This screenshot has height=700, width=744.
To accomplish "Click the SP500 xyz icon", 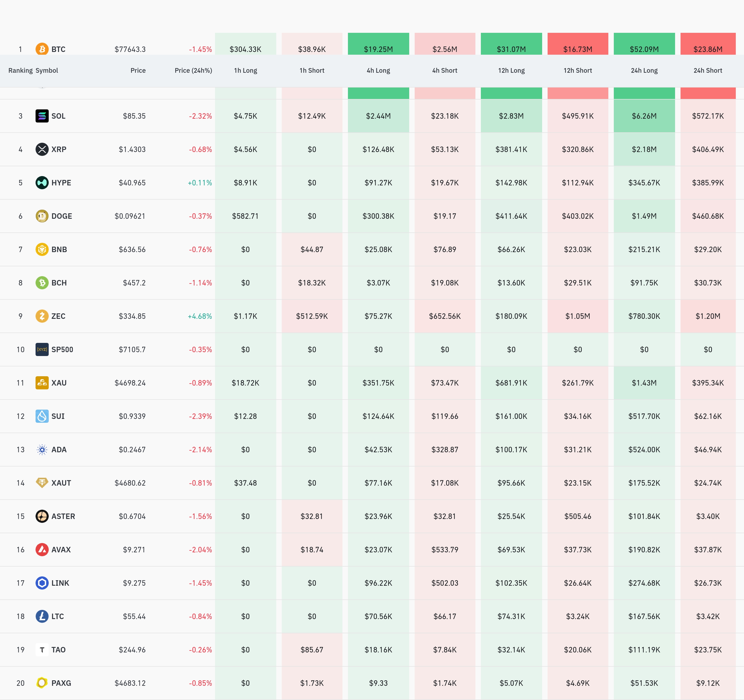I will pos(42,349).
